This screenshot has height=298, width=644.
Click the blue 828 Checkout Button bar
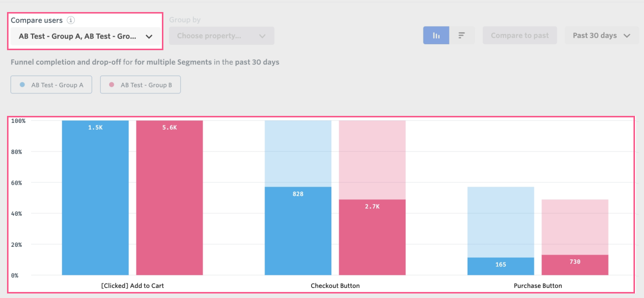coord(298,231)
